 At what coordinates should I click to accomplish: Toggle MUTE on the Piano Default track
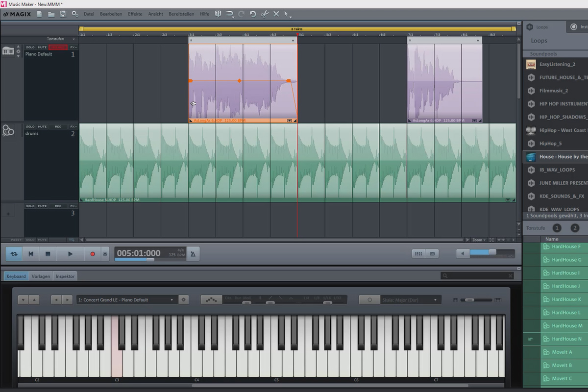42,47
